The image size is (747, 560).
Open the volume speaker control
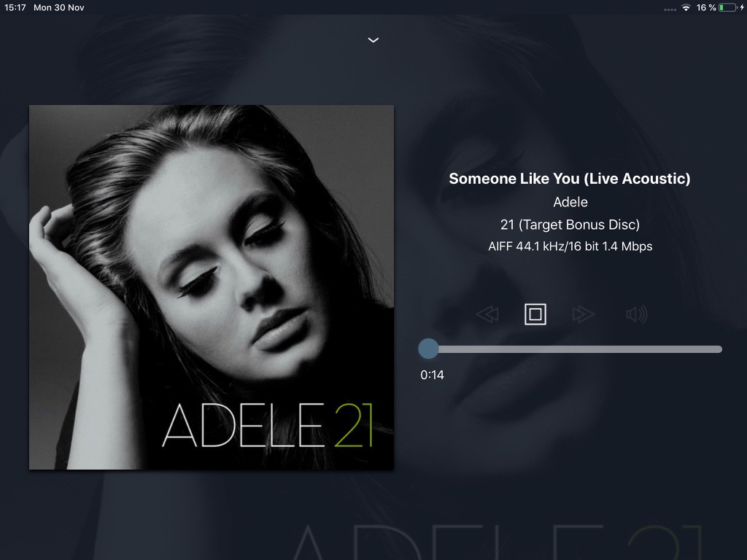tap(636, 314)
